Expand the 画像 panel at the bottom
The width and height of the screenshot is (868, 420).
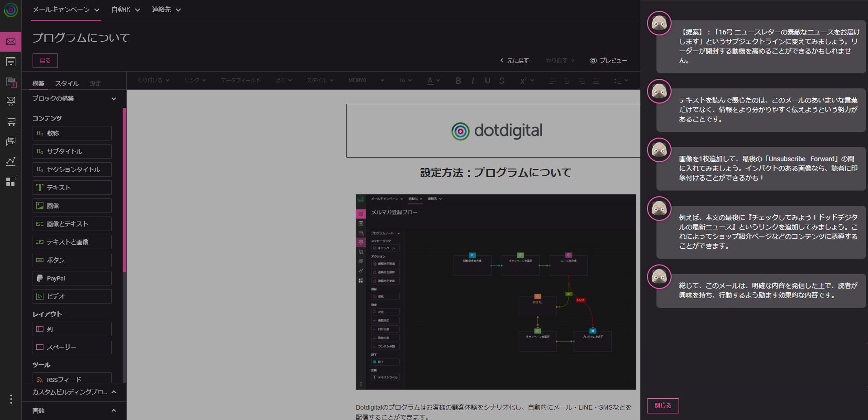point(74,410)
